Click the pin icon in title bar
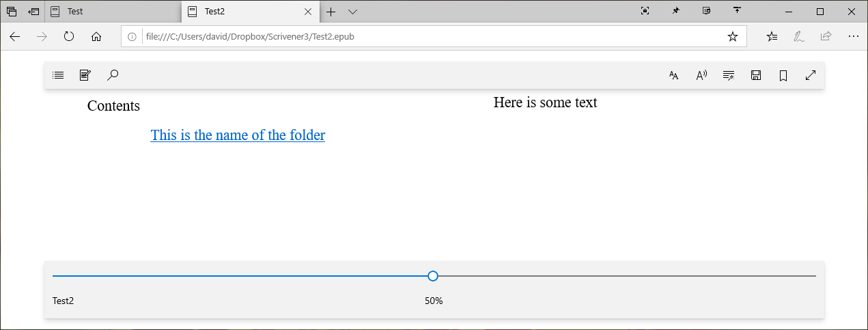This screenshot has width=868, height=330. 675,11
